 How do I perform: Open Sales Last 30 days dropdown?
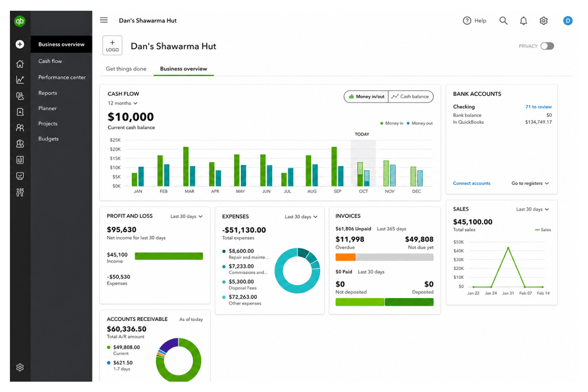(533, 209)
